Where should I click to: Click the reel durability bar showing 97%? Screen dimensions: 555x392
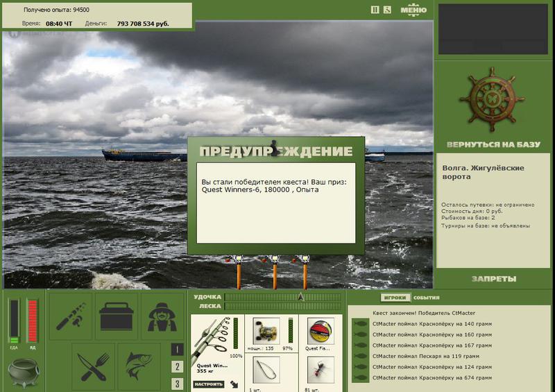coord(291,330)
